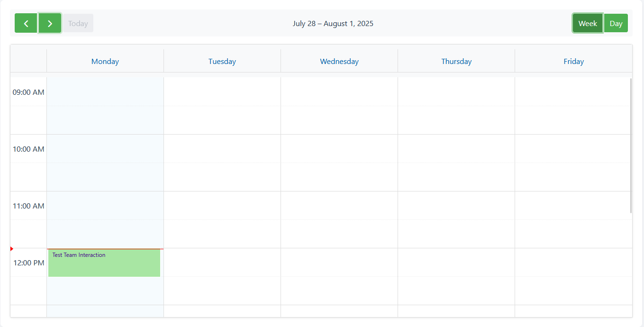
Task: Click the Tuesday column header
Action: pyautogui.click(x=222, y=61)
